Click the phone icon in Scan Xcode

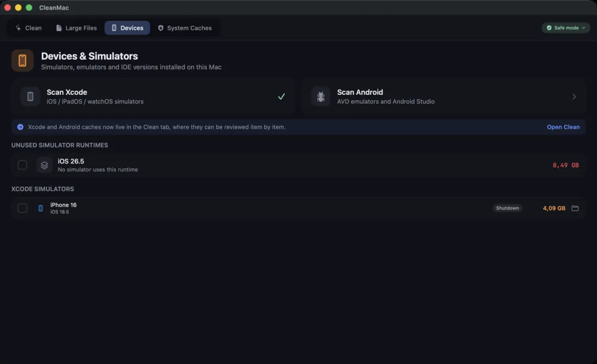(30, 96)
